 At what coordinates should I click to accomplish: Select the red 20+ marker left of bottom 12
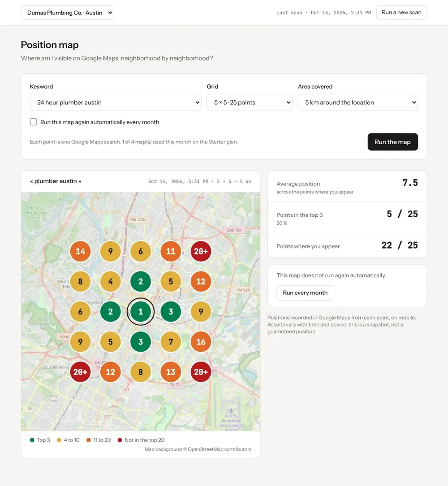80,372
